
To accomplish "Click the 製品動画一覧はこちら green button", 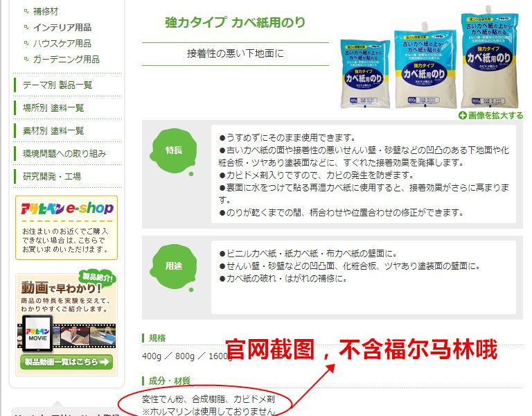I will click(x=66, y=362).
